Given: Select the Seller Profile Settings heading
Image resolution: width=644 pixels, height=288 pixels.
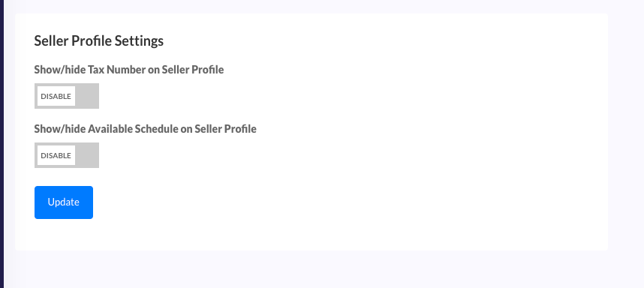Looking at the screenshot, I should [98, 41].
